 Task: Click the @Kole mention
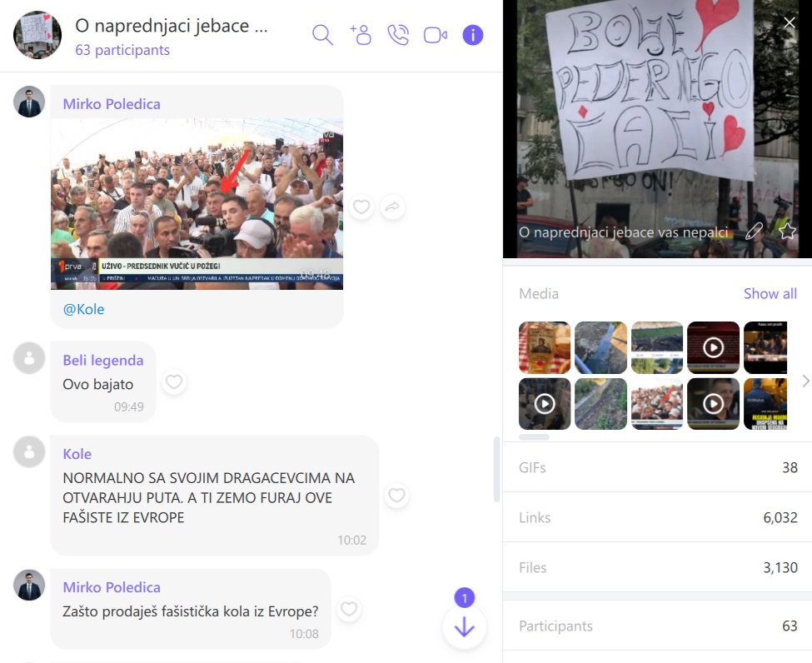pos(83,309)
